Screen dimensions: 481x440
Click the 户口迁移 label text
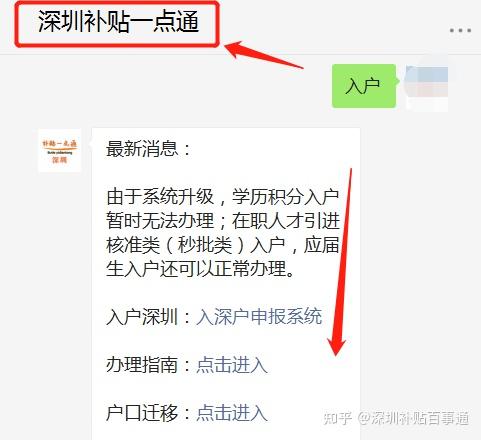[x=142, y=413]
